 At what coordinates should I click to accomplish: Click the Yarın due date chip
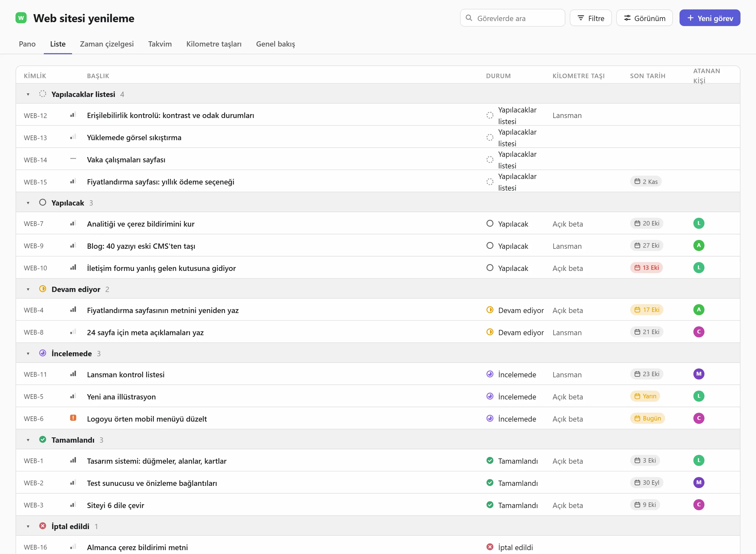coord(645,396)
